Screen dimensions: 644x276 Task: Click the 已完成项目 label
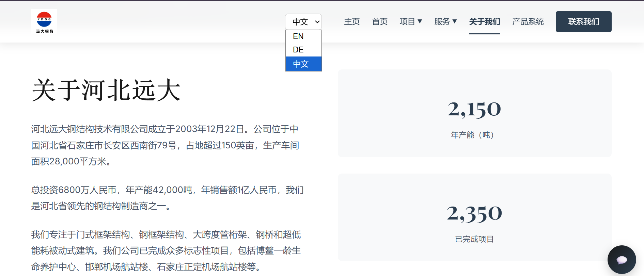[x=474, y=239]
